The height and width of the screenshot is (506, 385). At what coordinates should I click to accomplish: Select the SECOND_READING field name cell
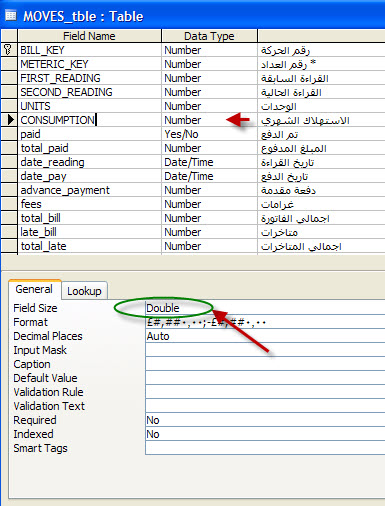[90, 92]
